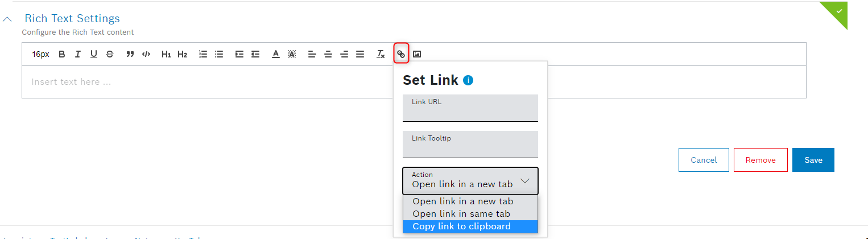Open the Action dropdown
Screen dimensions: 868x239
[x=470, y=181]
